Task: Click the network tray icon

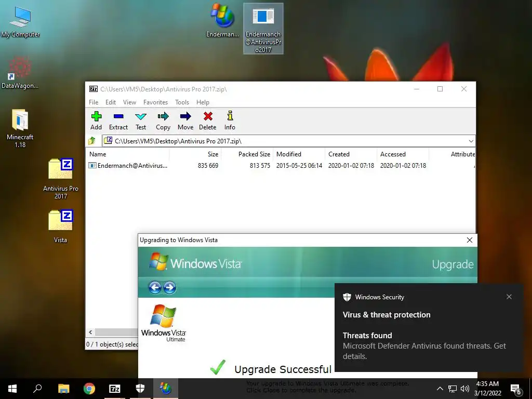Action: click(453, 389)
